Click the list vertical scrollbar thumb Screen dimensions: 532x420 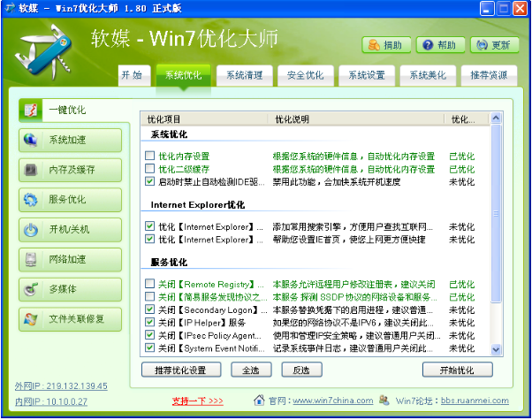tap(496, 213)
